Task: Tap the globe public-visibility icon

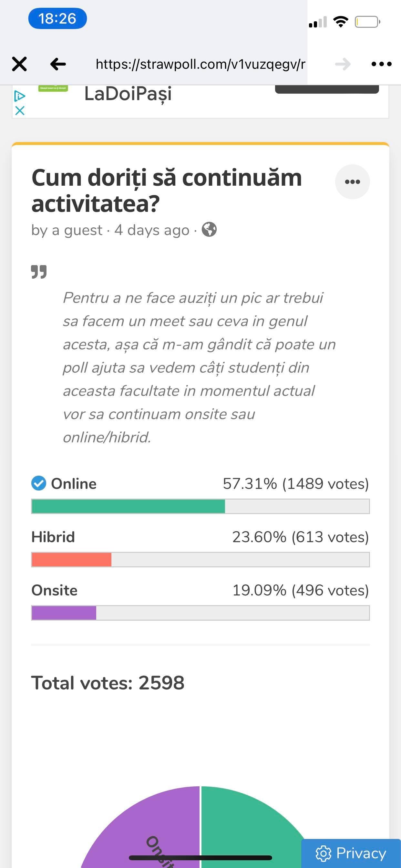Action: point(209,230)
